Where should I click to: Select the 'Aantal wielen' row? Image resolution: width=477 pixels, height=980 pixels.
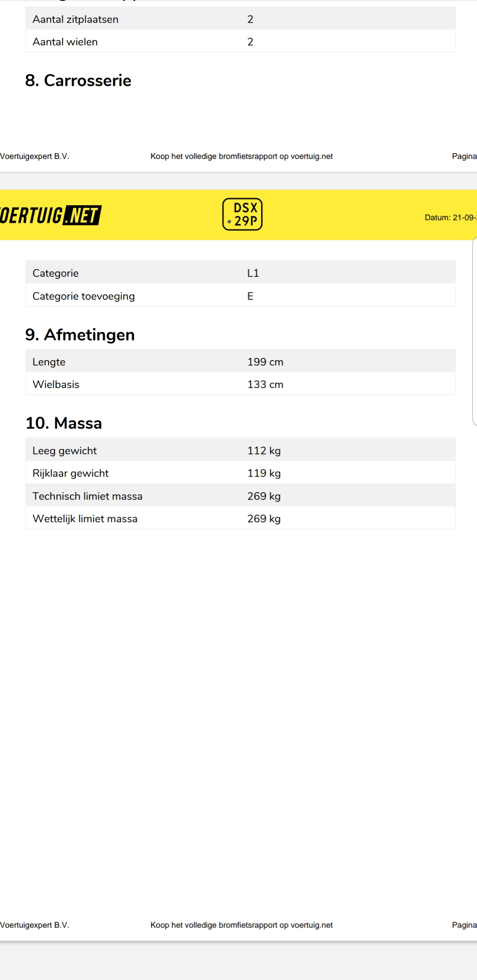pos(241,41)
